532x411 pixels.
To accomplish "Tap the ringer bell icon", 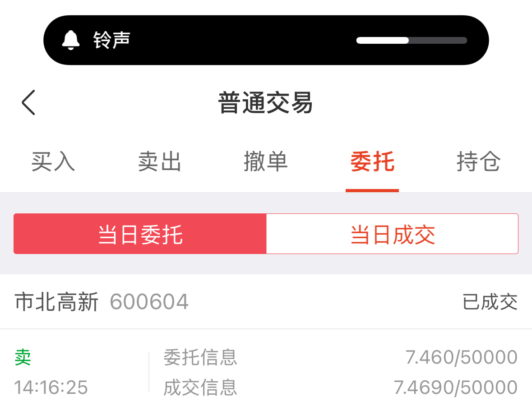I will tap(70, 40).
